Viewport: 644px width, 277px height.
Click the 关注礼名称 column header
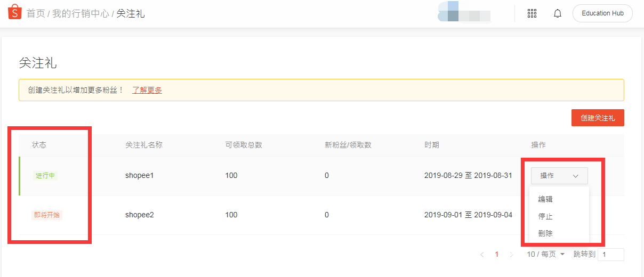(144, 145)
